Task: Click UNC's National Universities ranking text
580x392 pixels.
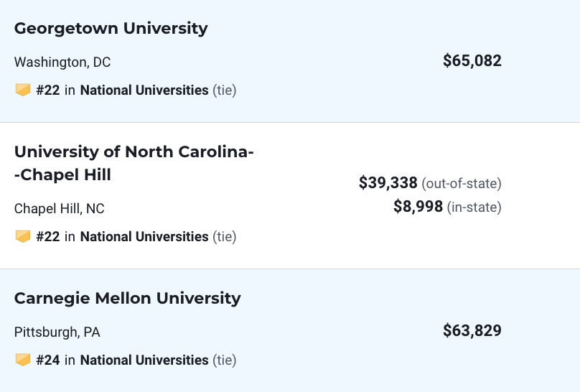Action: coord(144,237)
